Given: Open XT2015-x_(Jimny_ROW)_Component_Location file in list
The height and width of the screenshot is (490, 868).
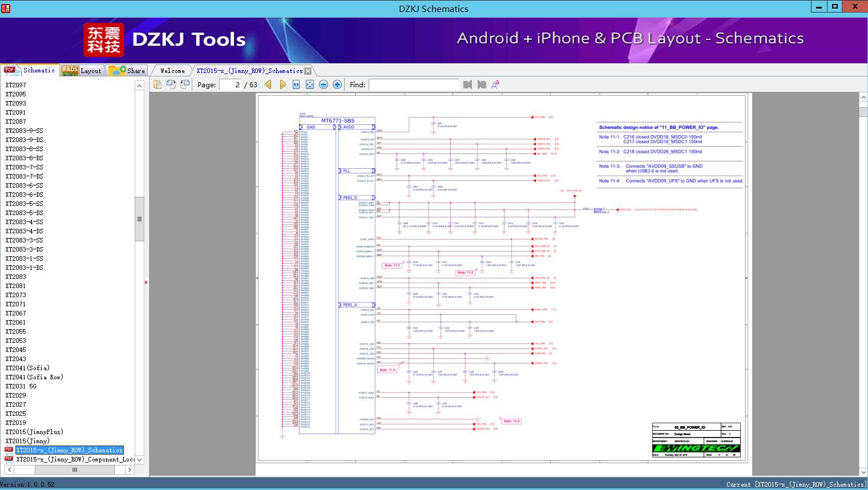Looking at the screenshot, I should coord(75,459).
